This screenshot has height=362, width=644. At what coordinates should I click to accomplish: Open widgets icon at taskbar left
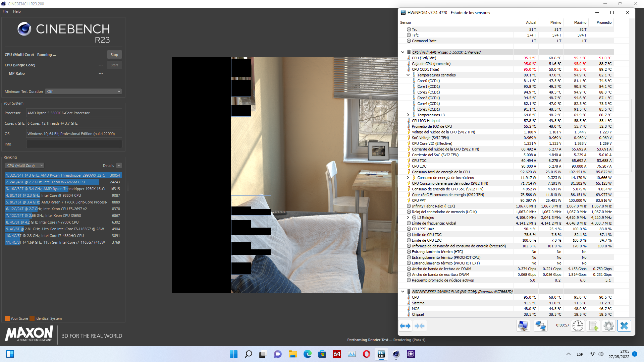10,354
